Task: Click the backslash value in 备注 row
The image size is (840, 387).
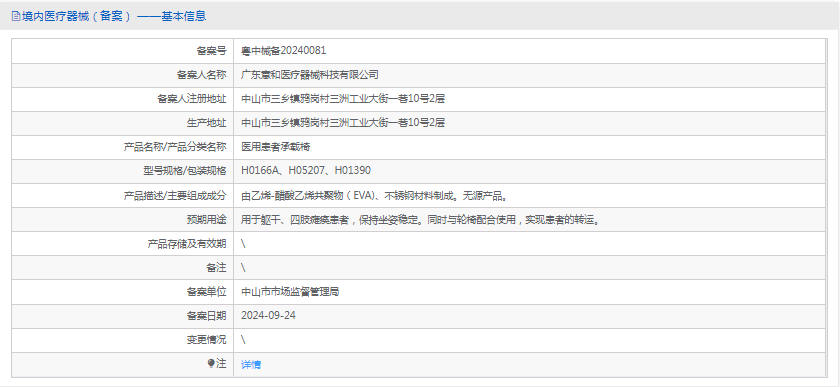Action: click(243, 268)
